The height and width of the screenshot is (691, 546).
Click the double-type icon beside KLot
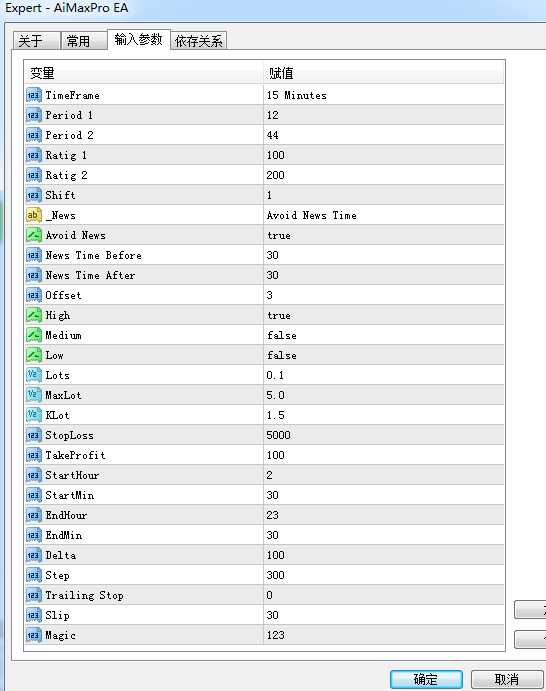pyautogui.click(x=34, y=415)
